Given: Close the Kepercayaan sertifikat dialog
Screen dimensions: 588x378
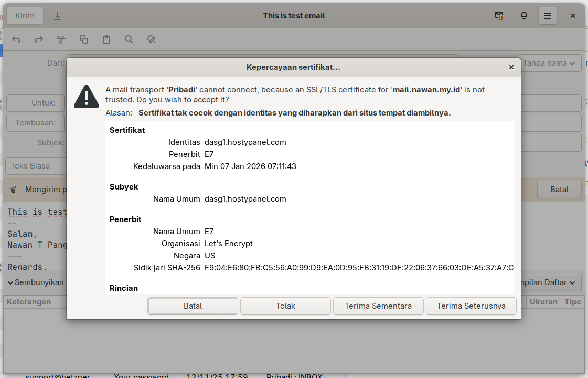Looking at the screenshot, I should click(511, 67).
